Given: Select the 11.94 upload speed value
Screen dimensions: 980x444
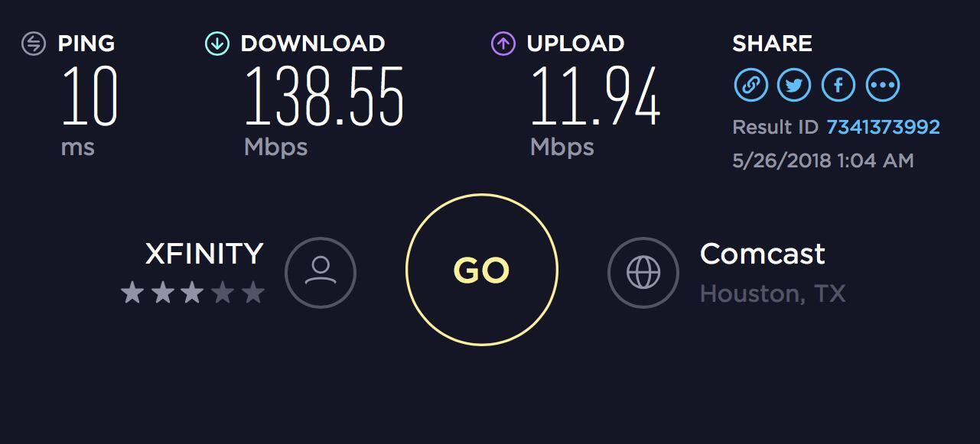Looking at the screenshot, I should tap(594, 96).
